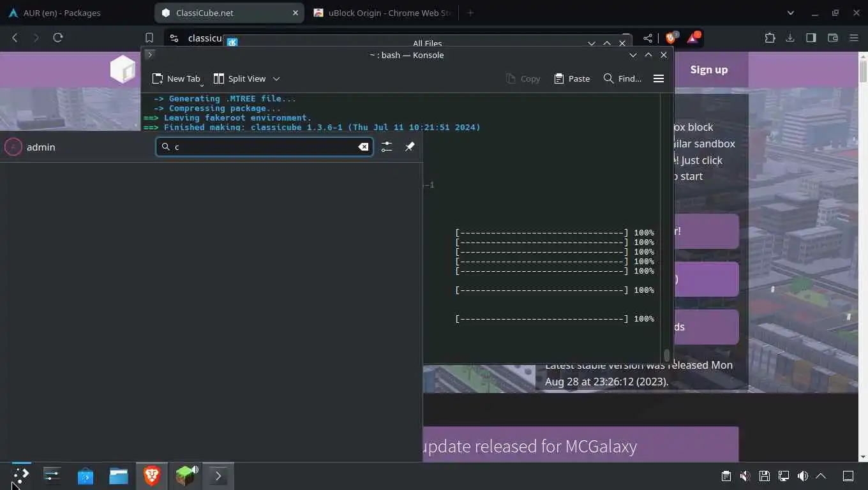
Task: Open Brave Rewards triangle icon
Action: (x=693, y=38)
